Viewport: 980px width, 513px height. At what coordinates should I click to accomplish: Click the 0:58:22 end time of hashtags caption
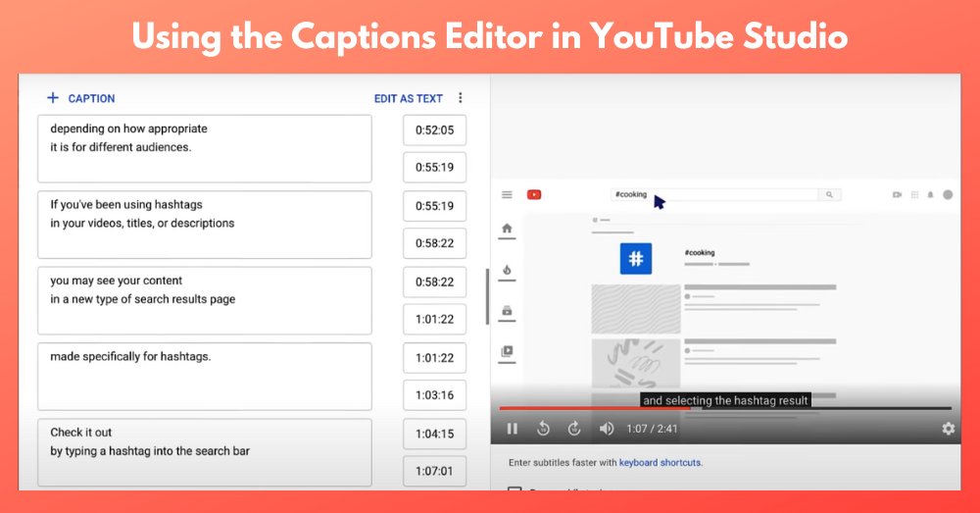pos(434,243)
